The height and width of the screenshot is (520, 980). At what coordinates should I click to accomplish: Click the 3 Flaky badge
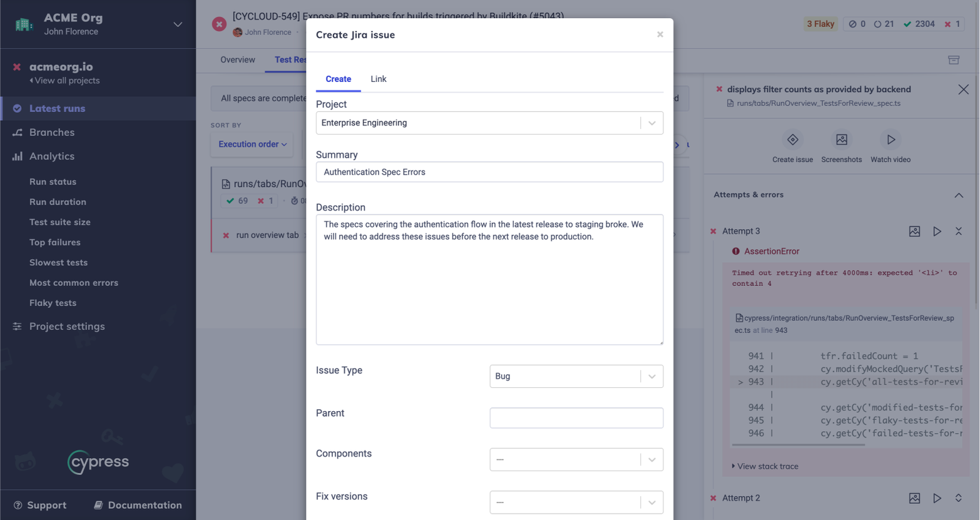coord(820,24)
